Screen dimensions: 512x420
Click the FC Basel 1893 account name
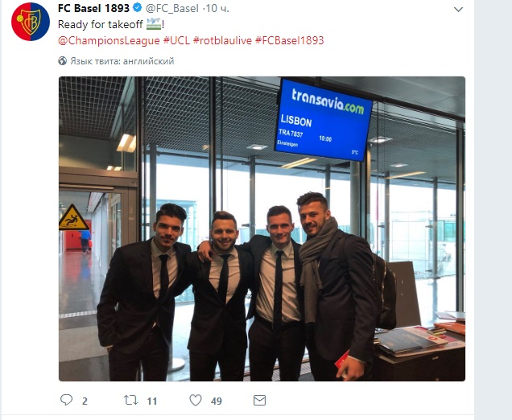coord(93,8)
